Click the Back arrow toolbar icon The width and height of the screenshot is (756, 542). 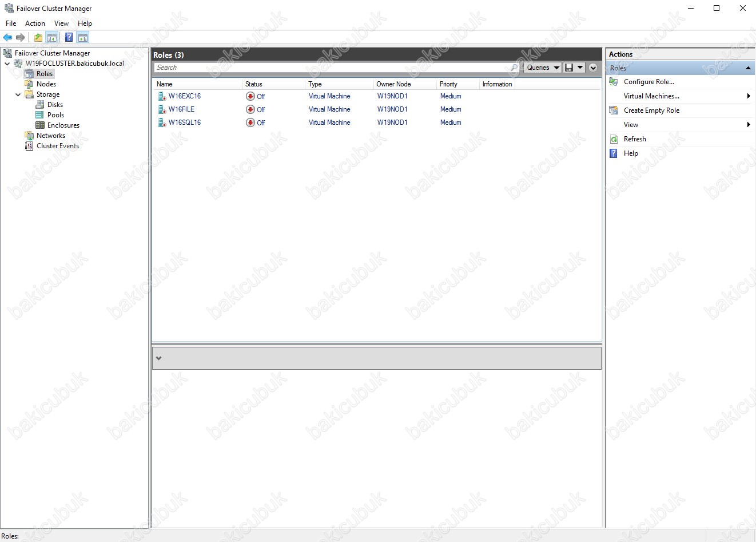pos(7,37)
